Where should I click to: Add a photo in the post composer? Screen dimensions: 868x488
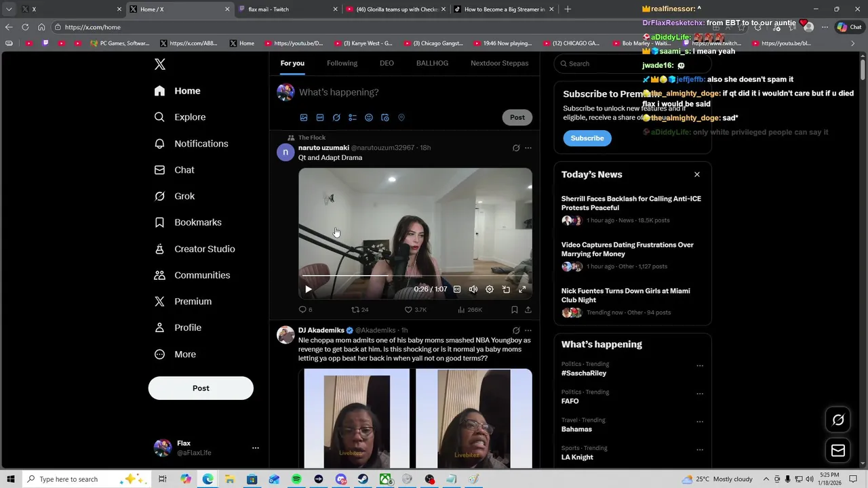coord(304,117)
